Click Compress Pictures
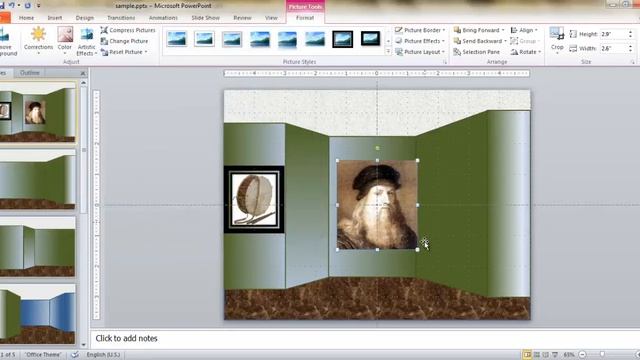 pyautogui.click(x=128, y=30)
